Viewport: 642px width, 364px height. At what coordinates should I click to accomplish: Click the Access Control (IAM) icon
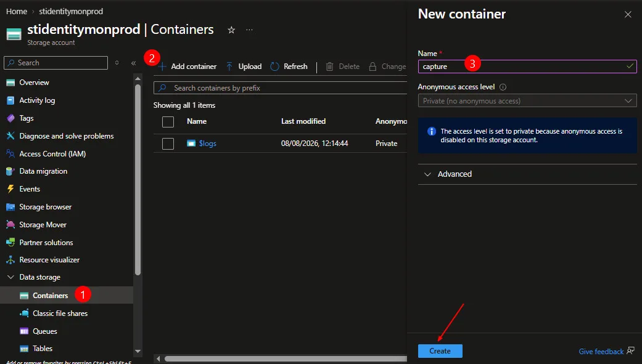pyautogui.click(x=10, y=154)
